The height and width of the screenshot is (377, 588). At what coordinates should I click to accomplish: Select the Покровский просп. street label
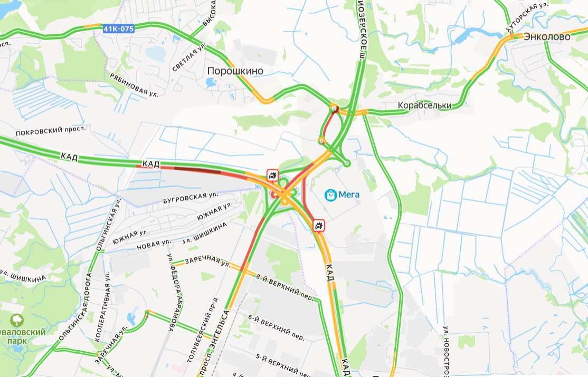coord(51,131)
